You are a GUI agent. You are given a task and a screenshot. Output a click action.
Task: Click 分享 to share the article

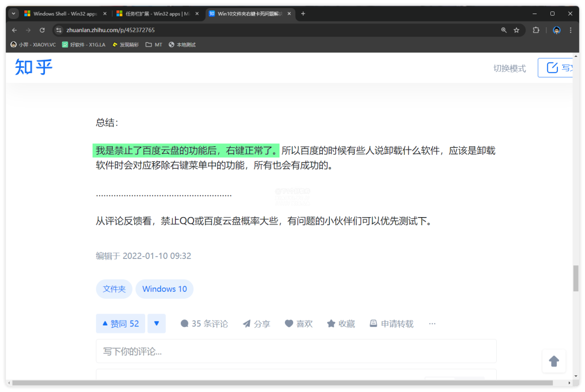[256, 324]
